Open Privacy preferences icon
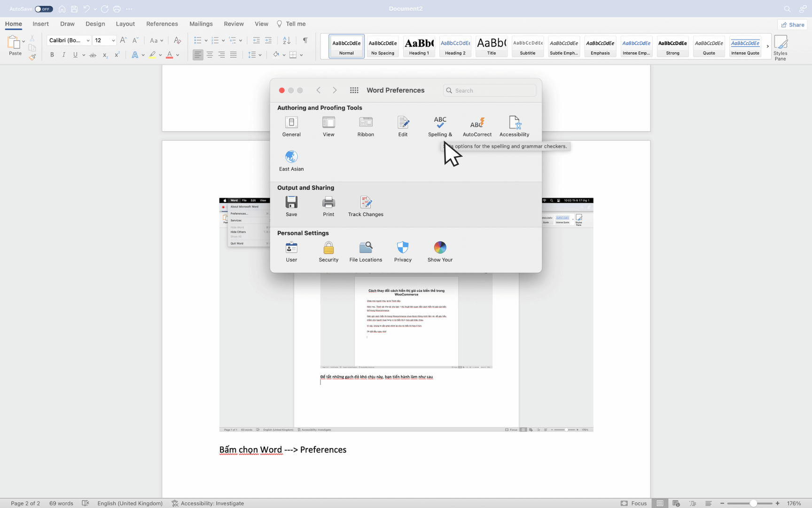The height and width of the screenshot is (508, 812). 403,252
